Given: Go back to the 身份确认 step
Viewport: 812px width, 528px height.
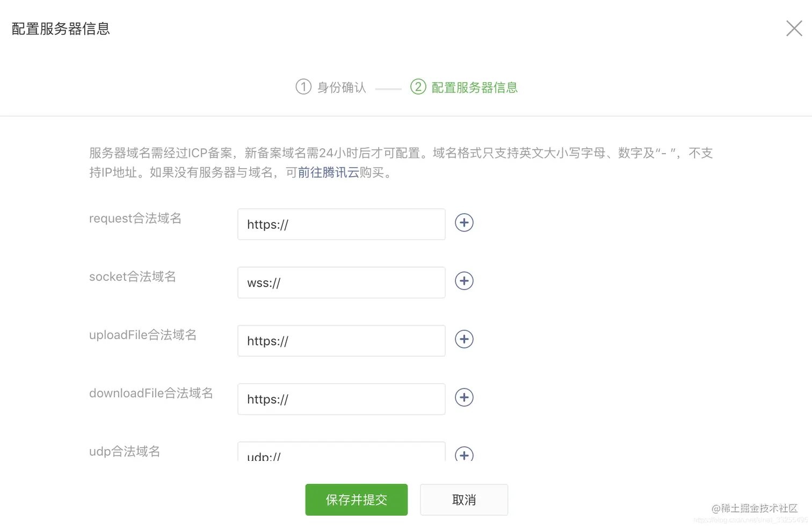Looking at the screenshot, I should click(x=341, y=87).
